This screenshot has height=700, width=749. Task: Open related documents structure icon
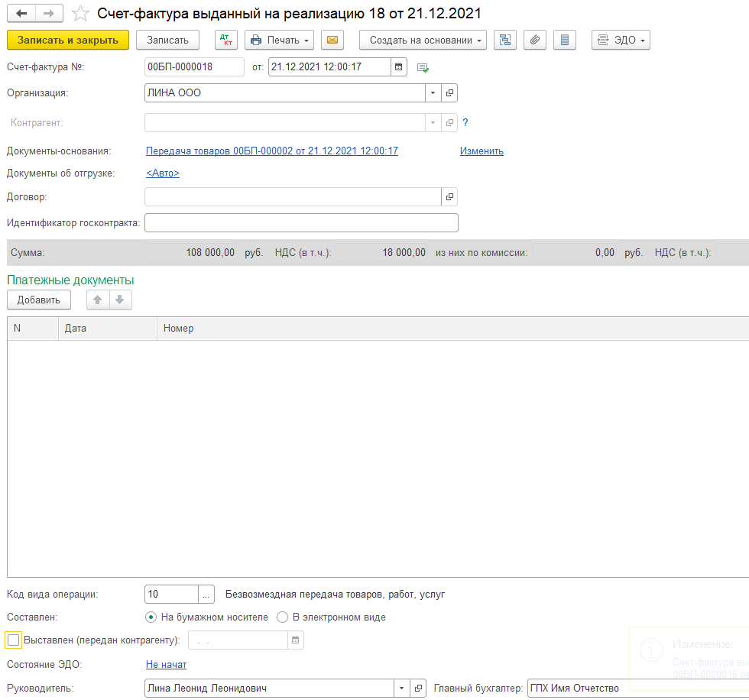505,40
